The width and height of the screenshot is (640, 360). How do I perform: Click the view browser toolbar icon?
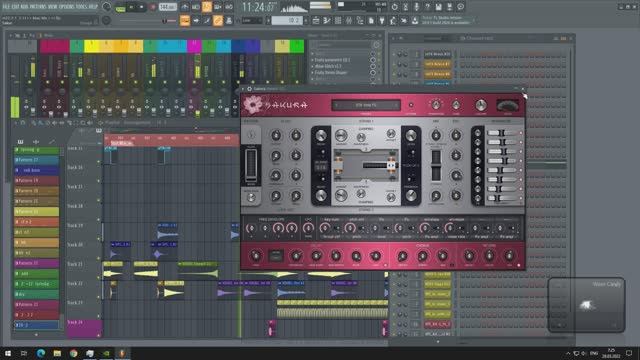(360, 20)
